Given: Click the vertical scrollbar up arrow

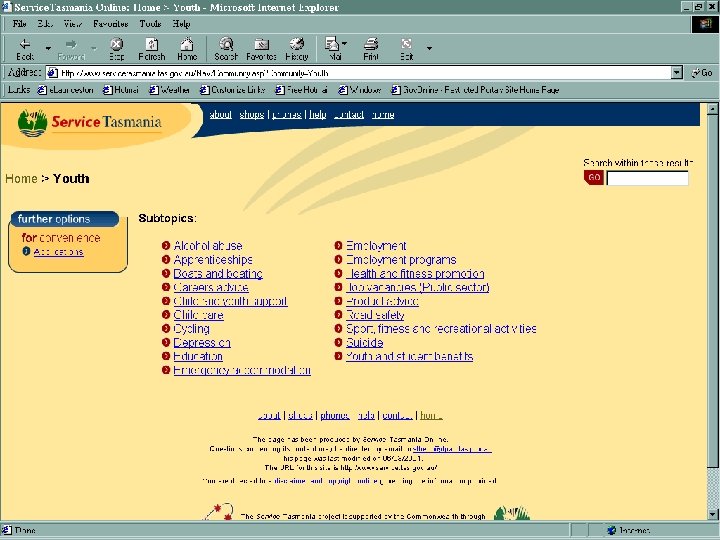Looking at the screenshot, I should (x=712, y=109).
